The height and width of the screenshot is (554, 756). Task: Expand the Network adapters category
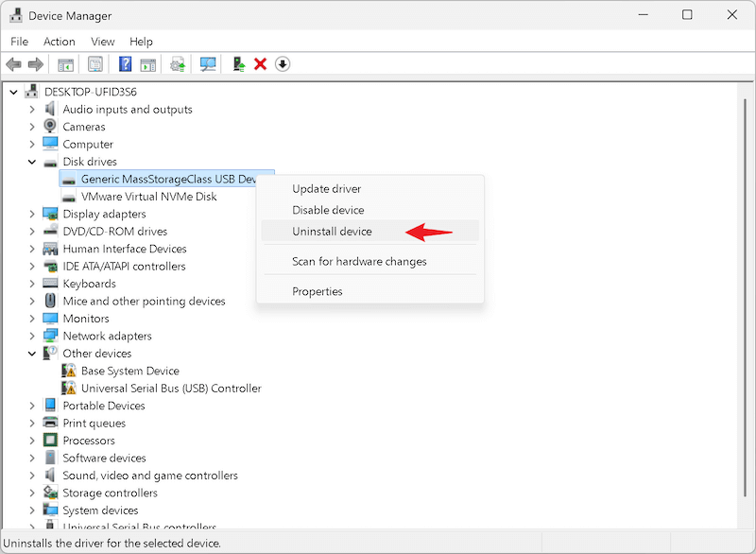(x=31, y=335)
